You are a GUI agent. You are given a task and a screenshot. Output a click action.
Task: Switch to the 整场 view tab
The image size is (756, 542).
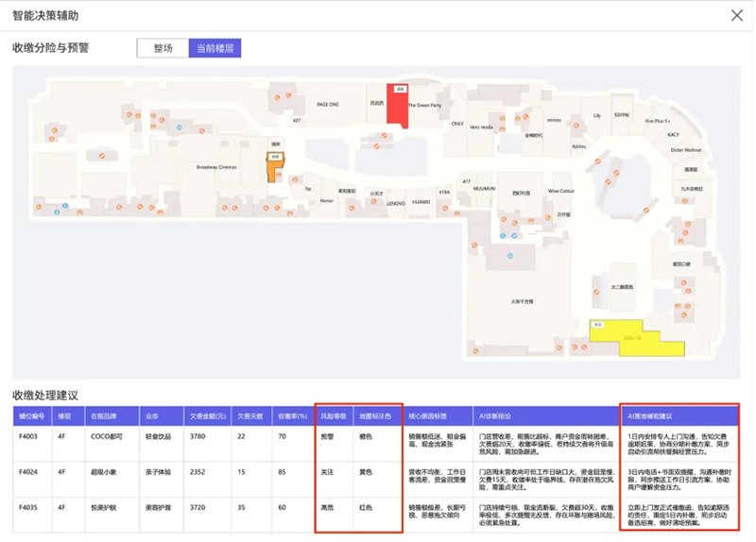[x=162, y=48]
